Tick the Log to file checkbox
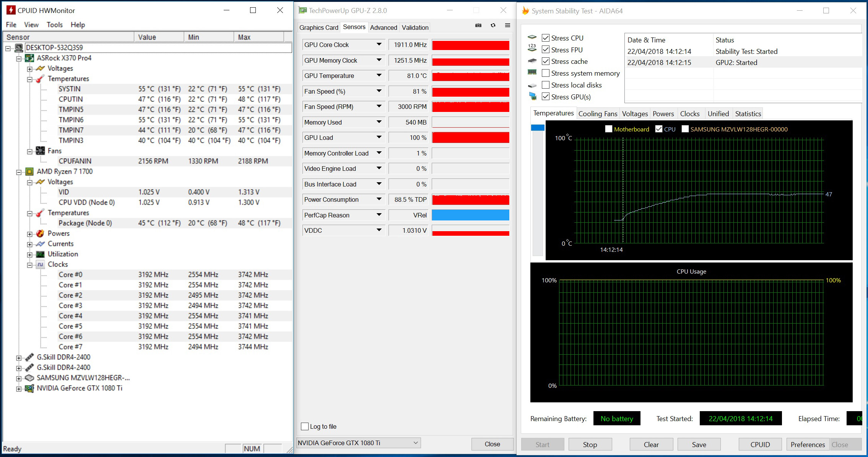The height and width of the screenshot is (457, 868). pos(305,426)
